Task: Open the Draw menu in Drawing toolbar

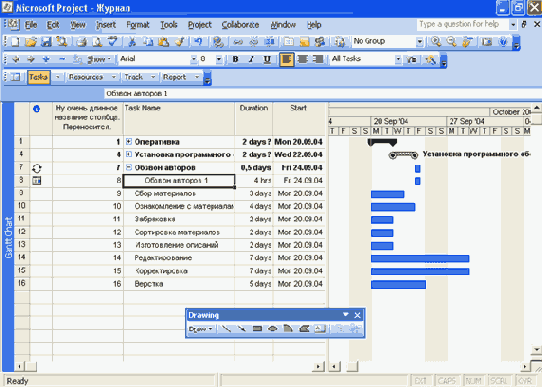Action: pyautogui.click(x=200, y=329)
